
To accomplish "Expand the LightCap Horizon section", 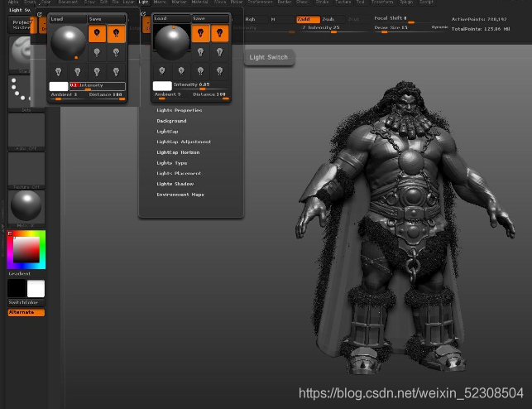I will [178, 152].
